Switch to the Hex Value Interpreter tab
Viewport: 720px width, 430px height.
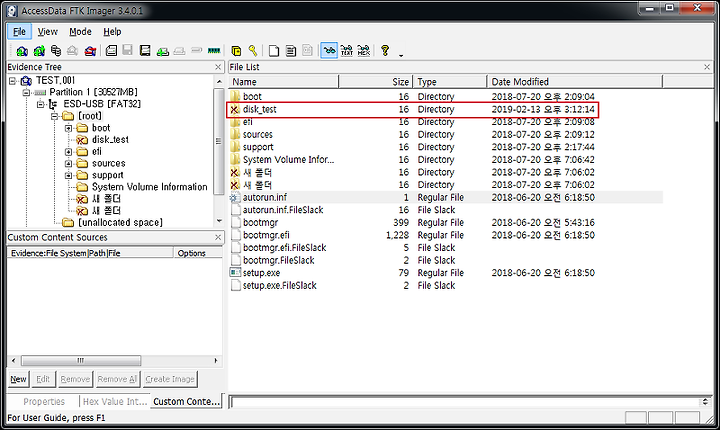[115, 402]
